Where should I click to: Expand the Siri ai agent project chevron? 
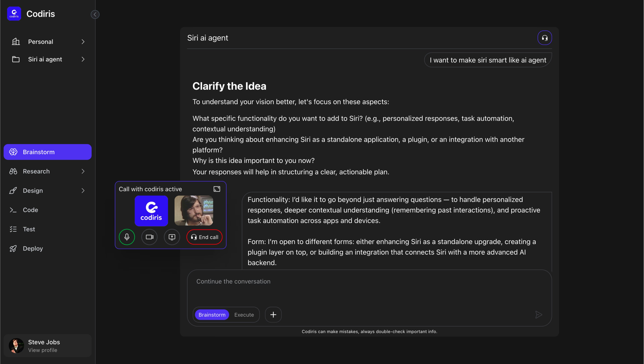click(83, 59)
